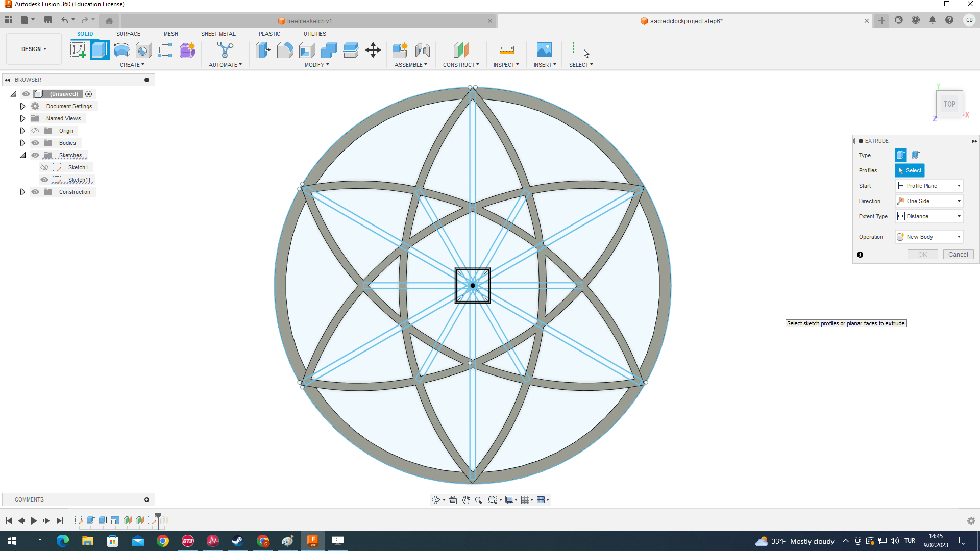980x551 pixels.
Task: Select the Create Sketch tool
Action: pyautogui.click(x=78, y=50)
